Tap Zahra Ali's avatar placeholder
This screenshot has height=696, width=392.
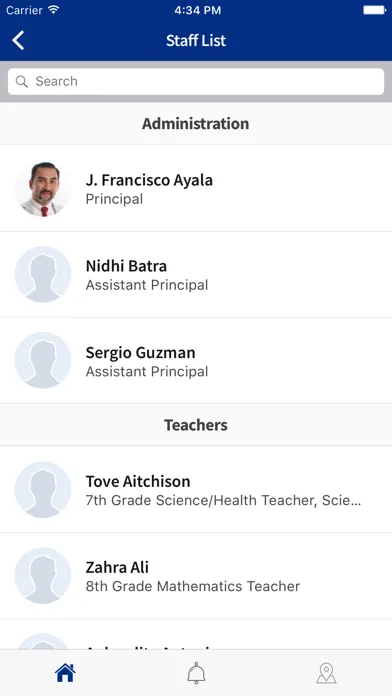coord(43,576)
